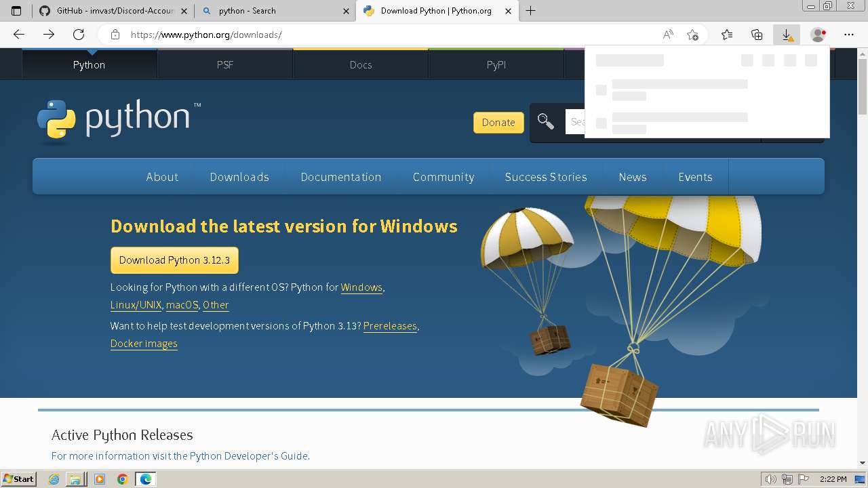868x488 pixels.
Task: Open a new browser tab
Action: [x=530, y=11]
